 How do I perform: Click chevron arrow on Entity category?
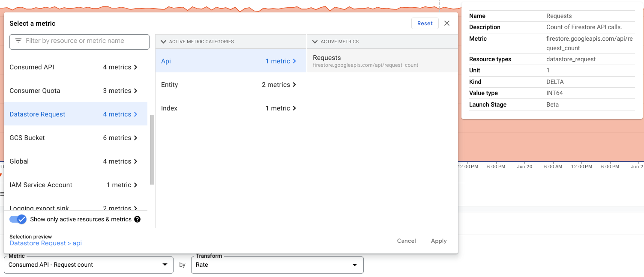pyautogui.click(x=294, y=85)
